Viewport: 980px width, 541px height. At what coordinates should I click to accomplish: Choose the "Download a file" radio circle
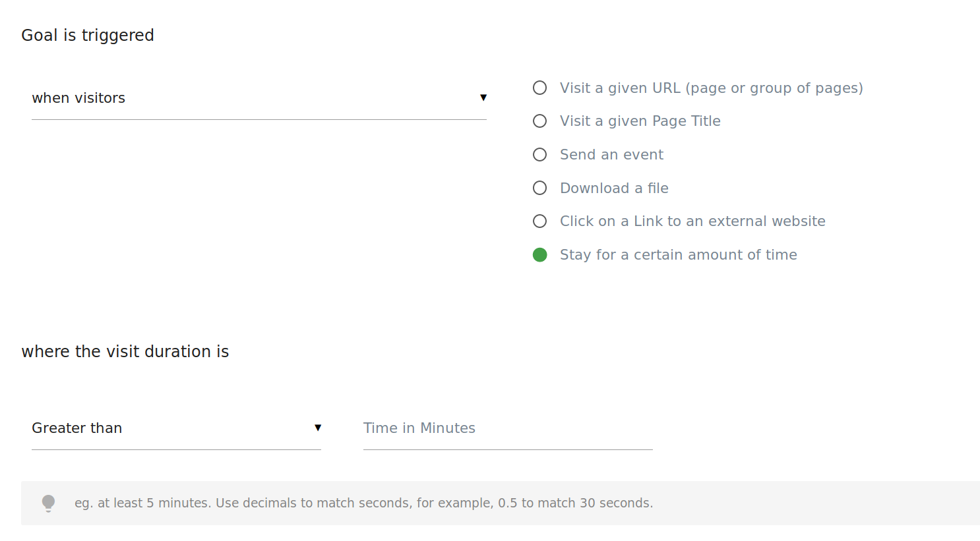click(x=539, y=188)
